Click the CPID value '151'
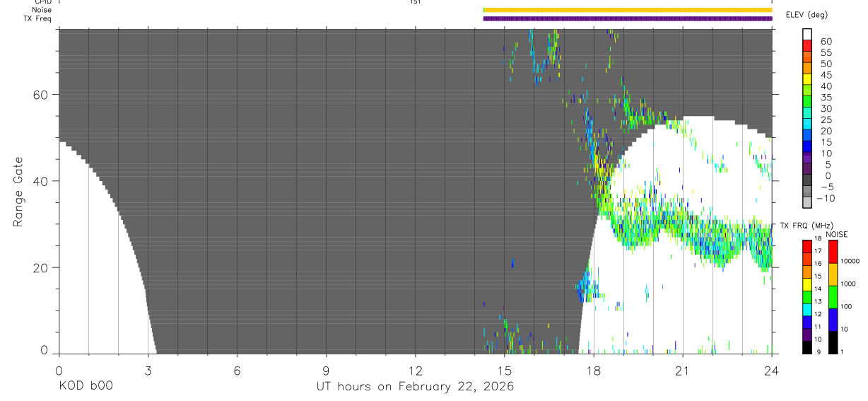 click(416, 2)
